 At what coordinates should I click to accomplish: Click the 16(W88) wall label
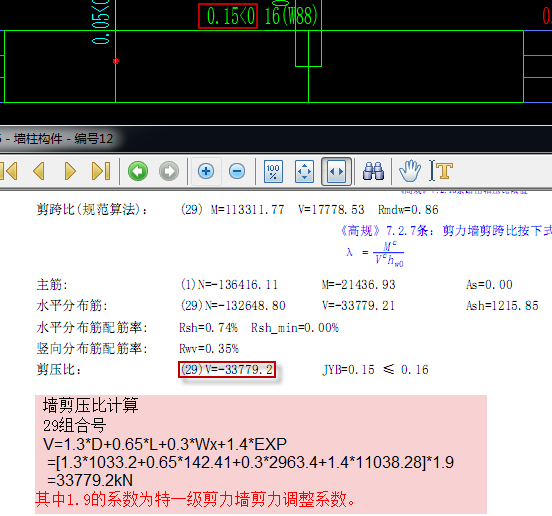point(291,16)
